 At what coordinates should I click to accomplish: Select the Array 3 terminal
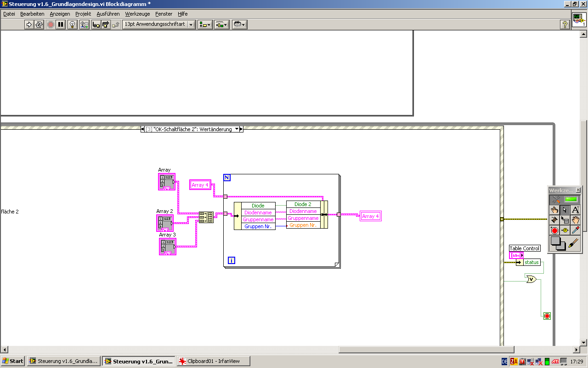168,247
